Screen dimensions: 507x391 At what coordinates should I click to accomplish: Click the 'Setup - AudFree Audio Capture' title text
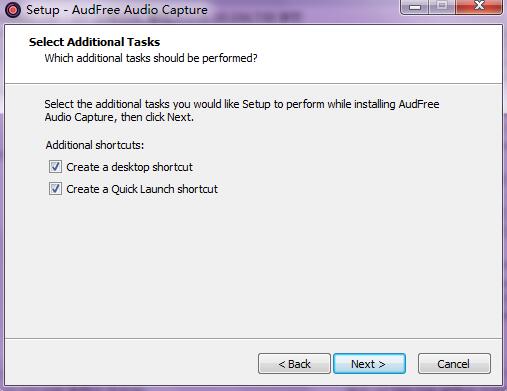[117, 10]
